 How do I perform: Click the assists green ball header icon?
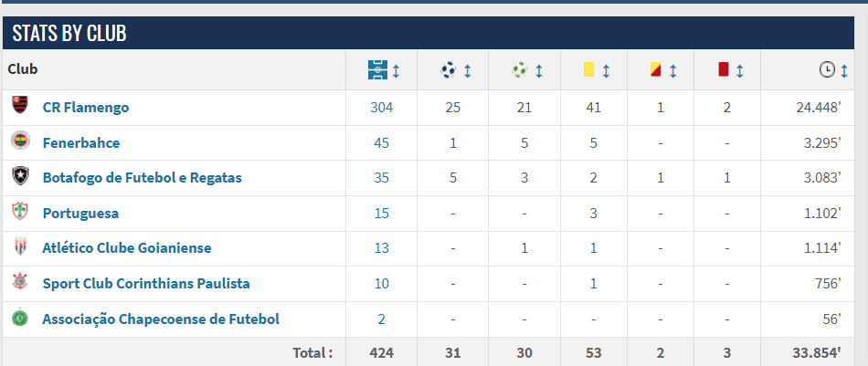coord(520,69)
